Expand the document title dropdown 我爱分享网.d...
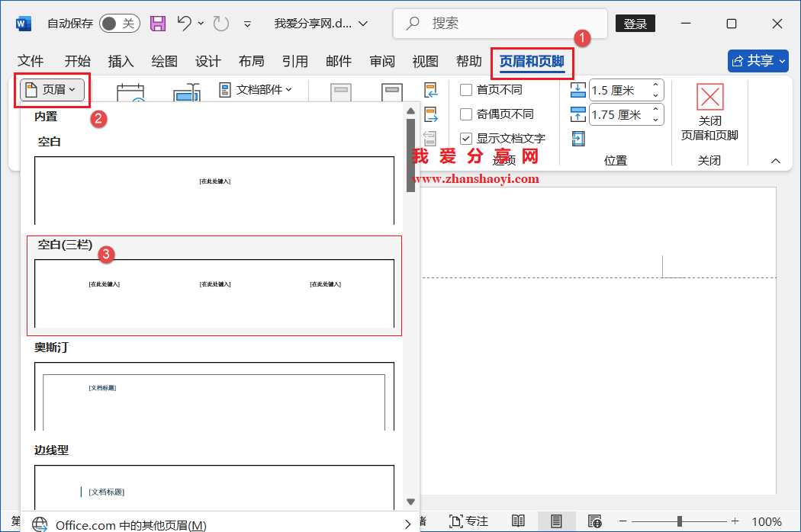 pos(363,24)
